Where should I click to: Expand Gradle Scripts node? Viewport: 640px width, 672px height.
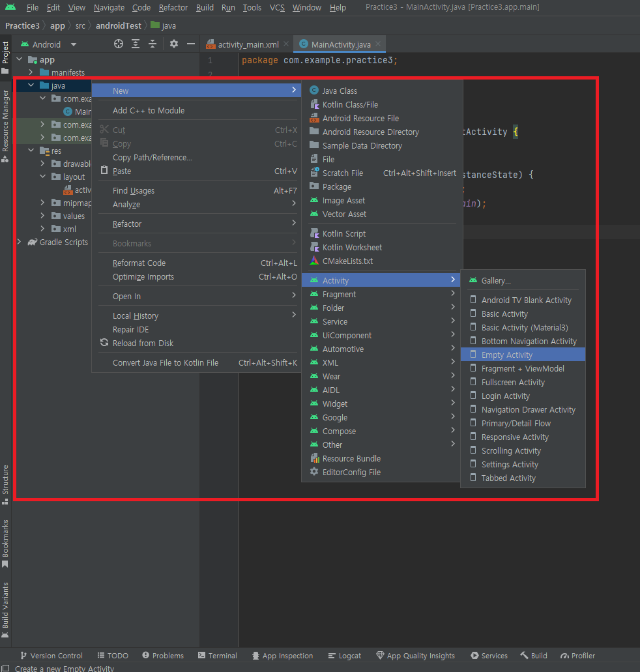pos(20,242)
